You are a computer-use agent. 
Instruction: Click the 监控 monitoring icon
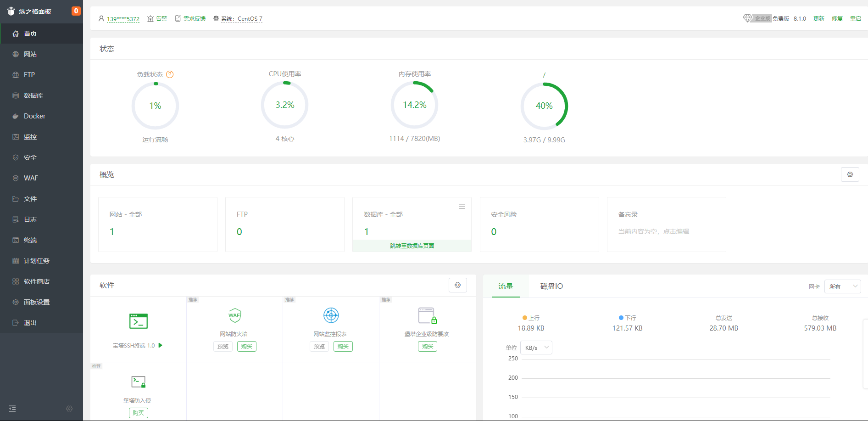16,137
